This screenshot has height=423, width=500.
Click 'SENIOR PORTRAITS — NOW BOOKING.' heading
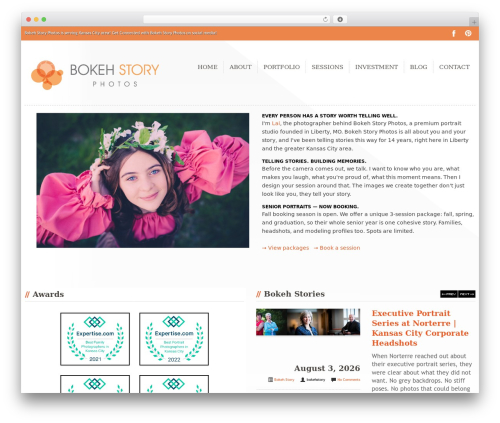click(x=310, y=207)
